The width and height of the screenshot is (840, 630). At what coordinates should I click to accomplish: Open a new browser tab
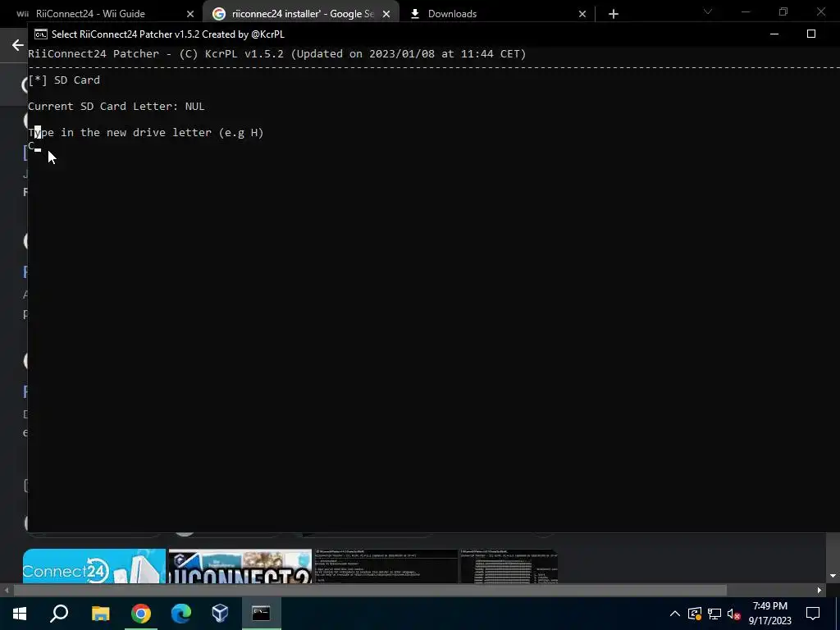[x=614, y=14]
